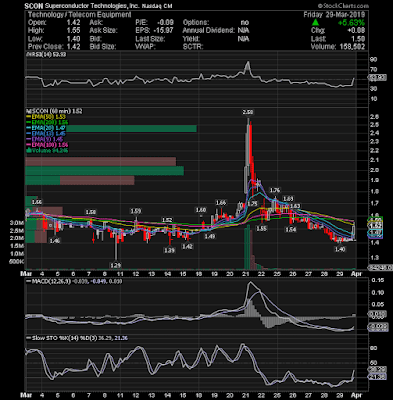Viewport: 393px width, 400px height.
Task: Click the 1.76 price annotation
Action: tap(275, 190)
